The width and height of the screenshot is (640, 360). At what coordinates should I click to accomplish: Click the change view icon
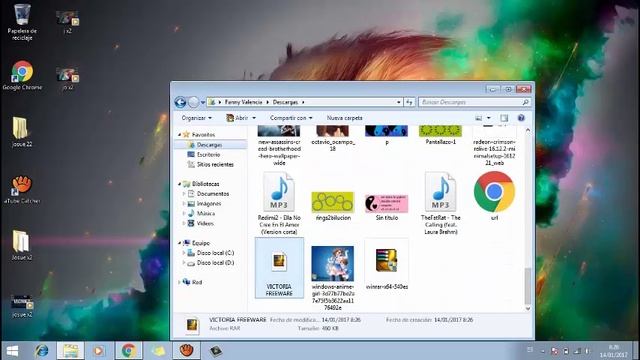point(478,118)
